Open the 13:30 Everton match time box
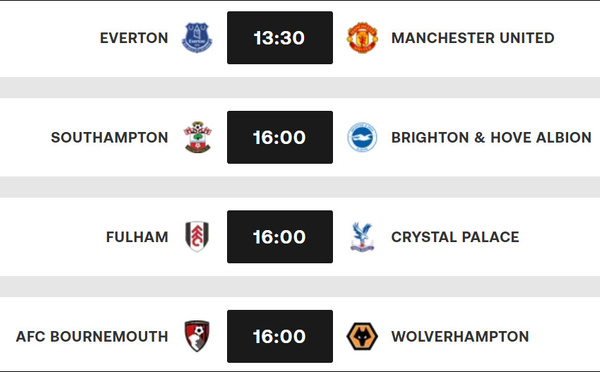 tap(280, 38)
